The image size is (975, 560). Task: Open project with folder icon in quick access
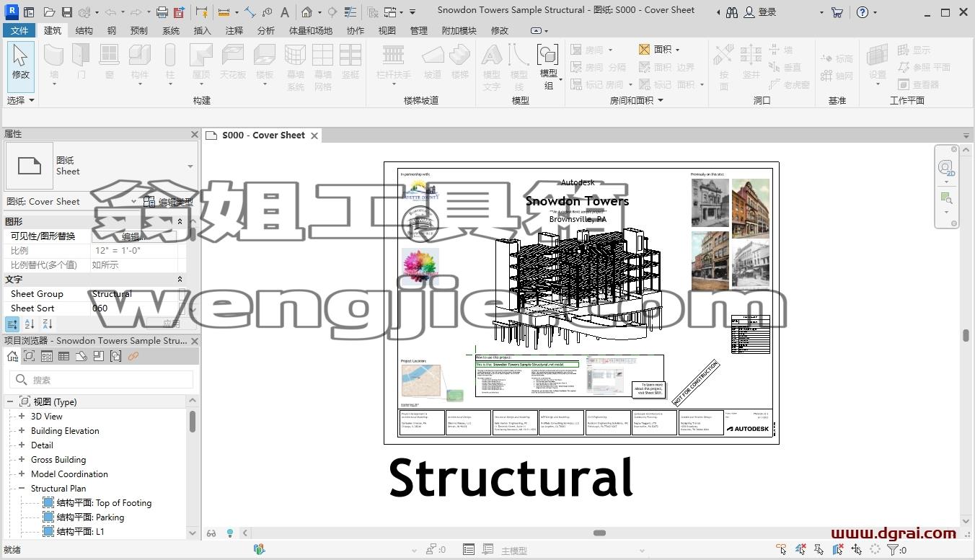click(49, 12)
